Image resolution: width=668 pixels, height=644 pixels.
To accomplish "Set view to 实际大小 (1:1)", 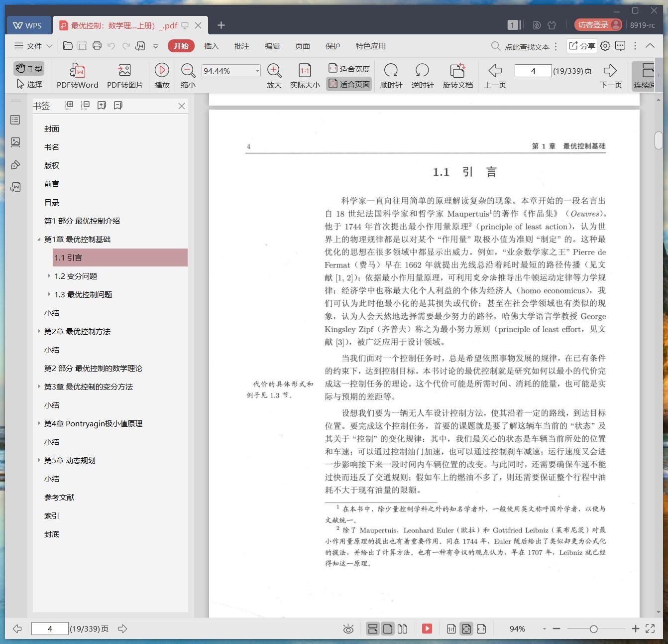I will (x=305, y=70).
